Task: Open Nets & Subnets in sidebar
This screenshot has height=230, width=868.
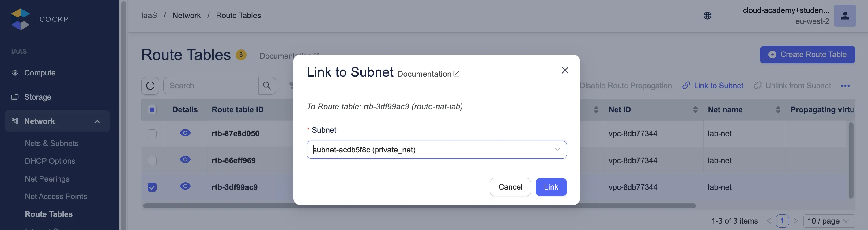Action: point(51,143)
